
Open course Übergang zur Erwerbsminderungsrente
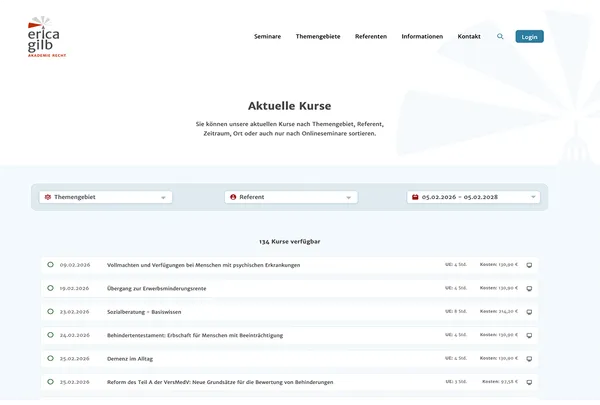pos(157,288)
